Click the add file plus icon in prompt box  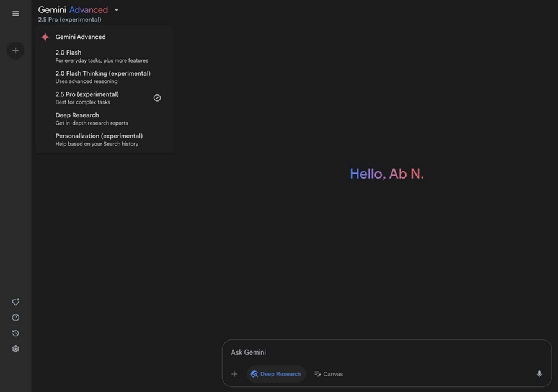click(x=234, y=374)
